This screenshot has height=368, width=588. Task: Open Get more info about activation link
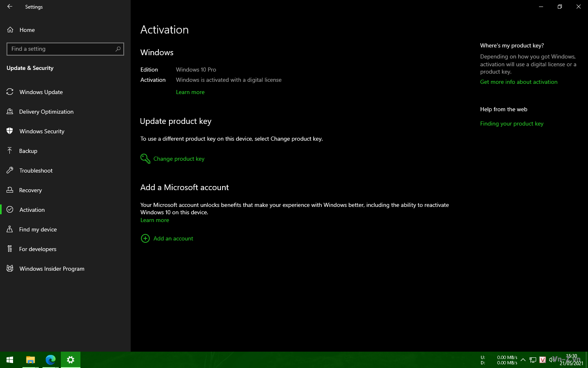coord(519,82)
